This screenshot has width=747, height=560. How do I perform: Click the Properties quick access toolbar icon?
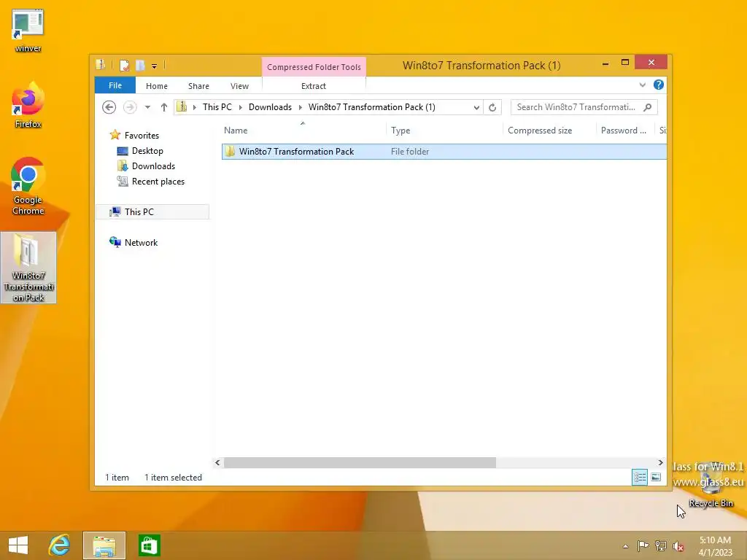pyautogui.click(x=124, y=66)
